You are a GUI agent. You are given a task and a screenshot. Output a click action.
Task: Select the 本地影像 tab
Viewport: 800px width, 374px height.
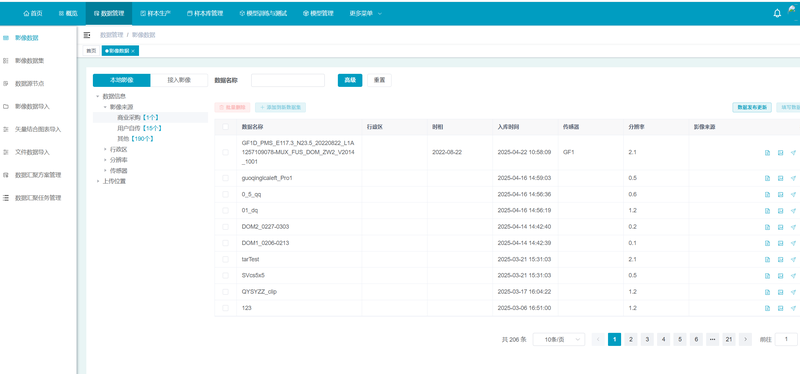coord(121,80)
